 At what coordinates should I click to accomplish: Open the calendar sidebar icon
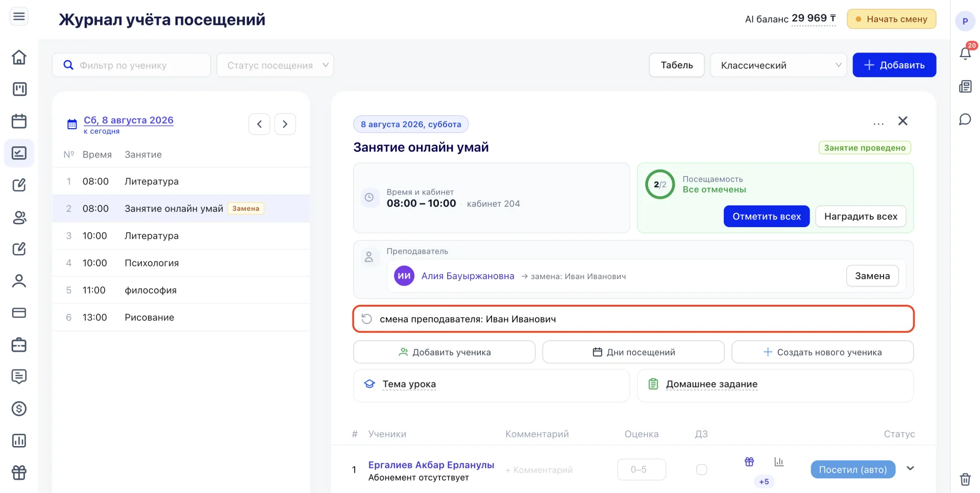point(19,121)
